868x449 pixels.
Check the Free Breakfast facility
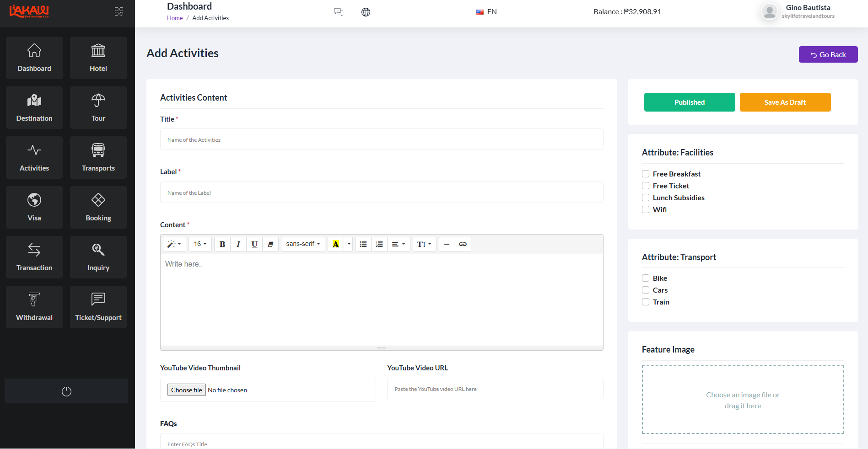pos(646,174)
